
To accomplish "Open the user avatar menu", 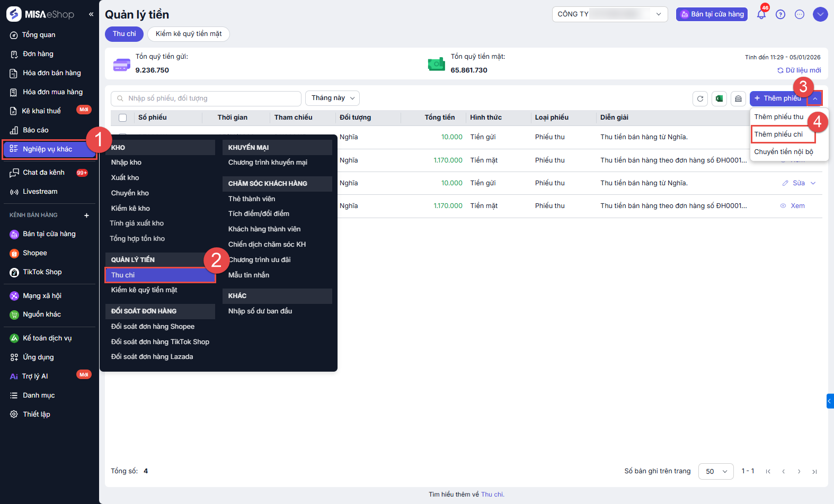I will (820, 14).
